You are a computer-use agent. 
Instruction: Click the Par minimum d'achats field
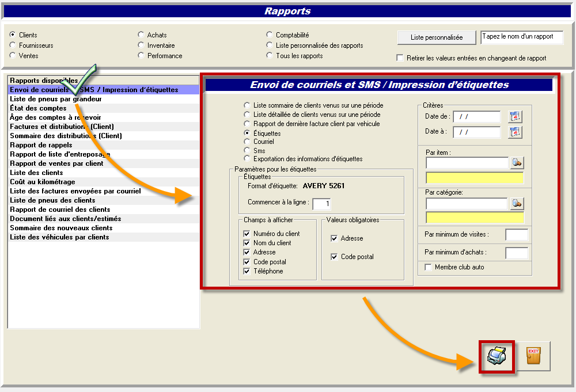[517, 253]
